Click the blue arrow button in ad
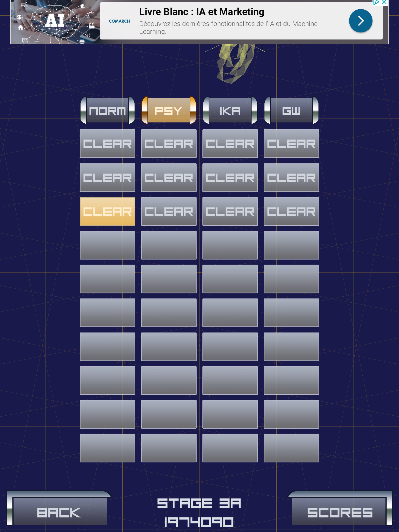This screenshot has height=532, width=399. [x=361, y=21]
